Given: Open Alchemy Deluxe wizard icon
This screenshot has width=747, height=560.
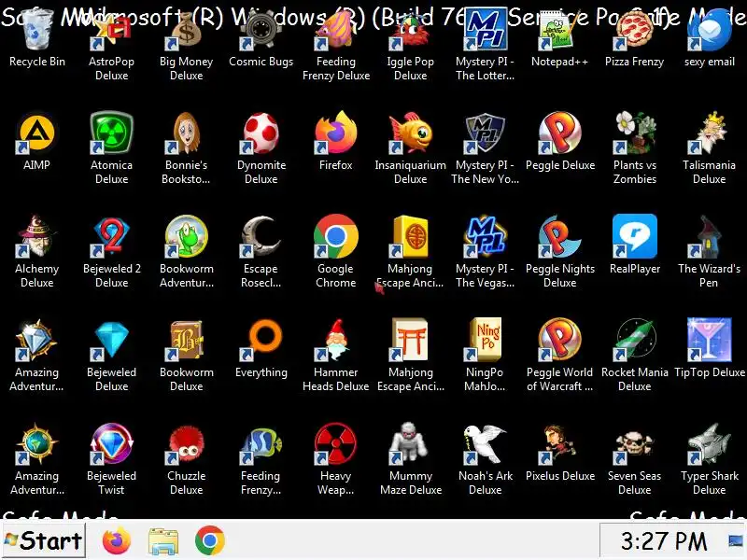Looking at the screenshot, I should point(36,237).
